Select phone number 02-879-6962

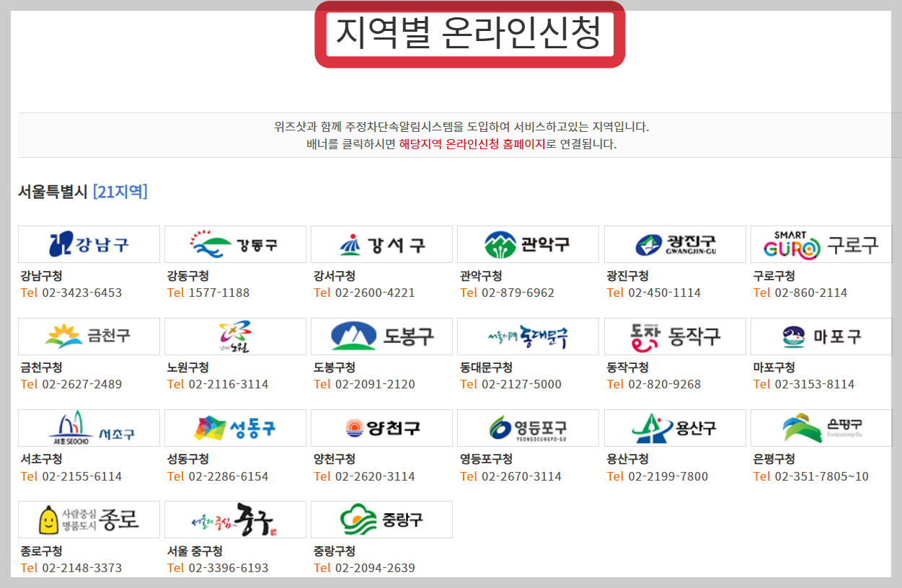(518, 293)
